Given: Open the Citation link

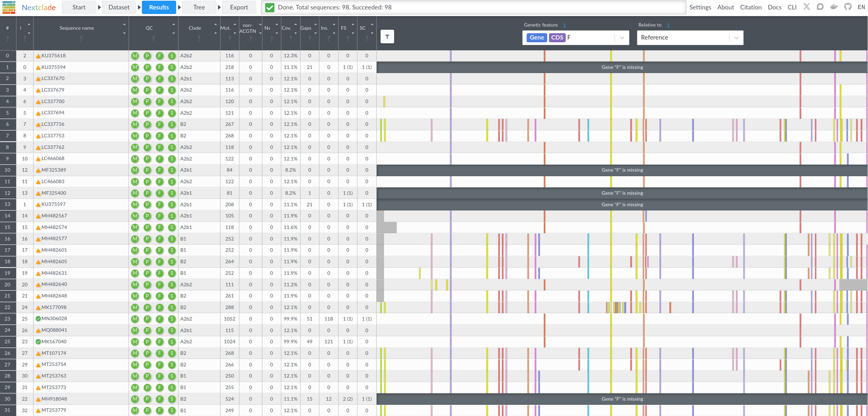Looking at the screenshot, I should [x=751, y=7].
